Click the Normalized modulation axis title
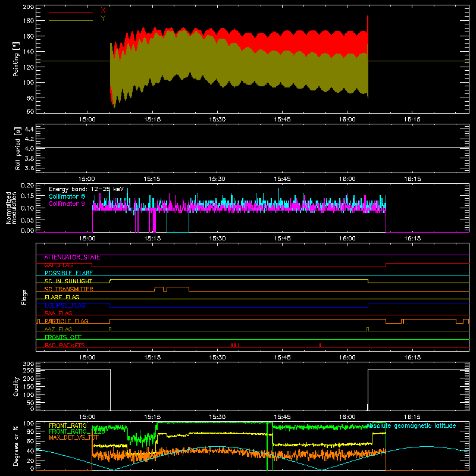 [11, 208]
